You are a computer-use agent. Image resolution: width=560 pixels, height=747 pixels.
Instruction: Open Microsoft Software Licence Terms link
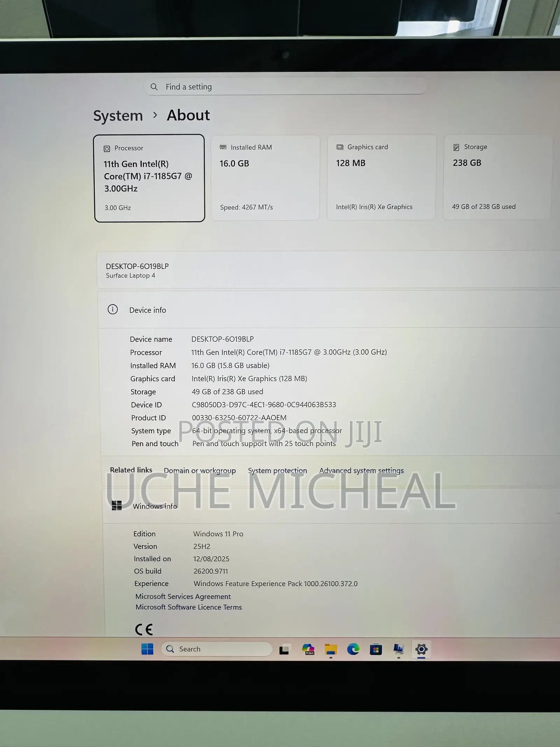coord(189,607)
